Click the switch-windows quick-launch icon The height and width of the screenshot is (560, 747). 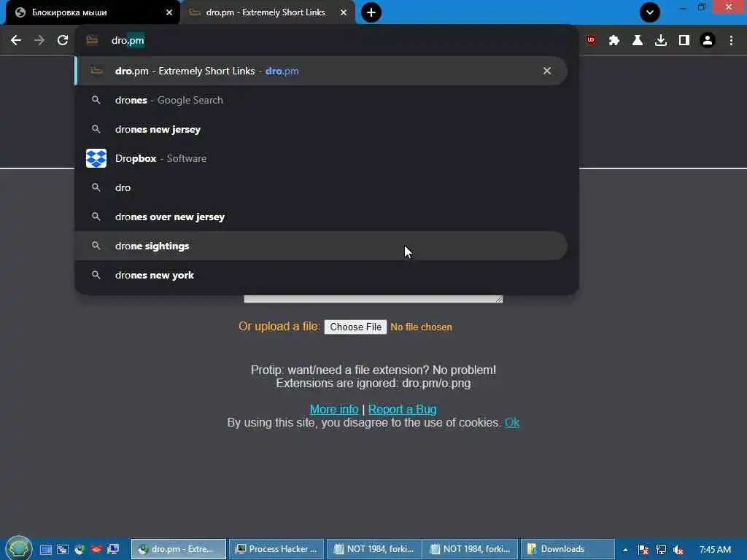click(63, 550)
